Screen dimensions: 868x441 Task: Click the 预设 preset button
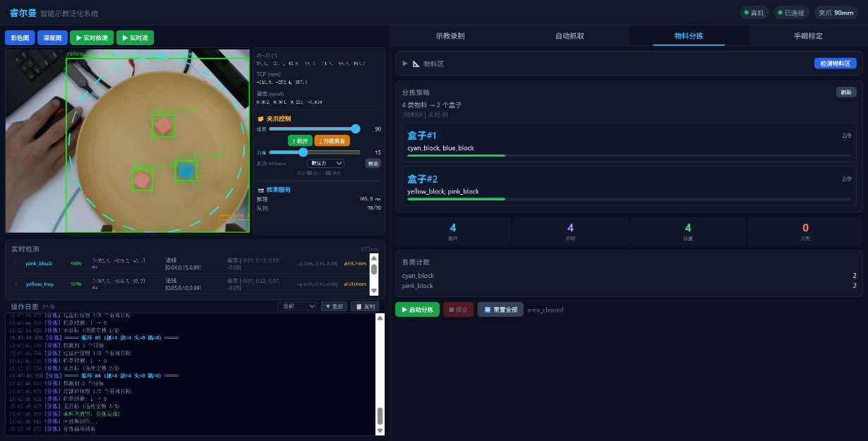373,163
